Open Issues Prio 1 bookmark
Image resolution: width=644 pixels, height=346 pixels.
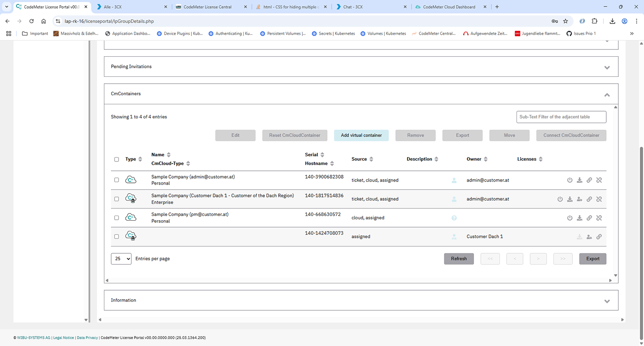coord(581,33)
